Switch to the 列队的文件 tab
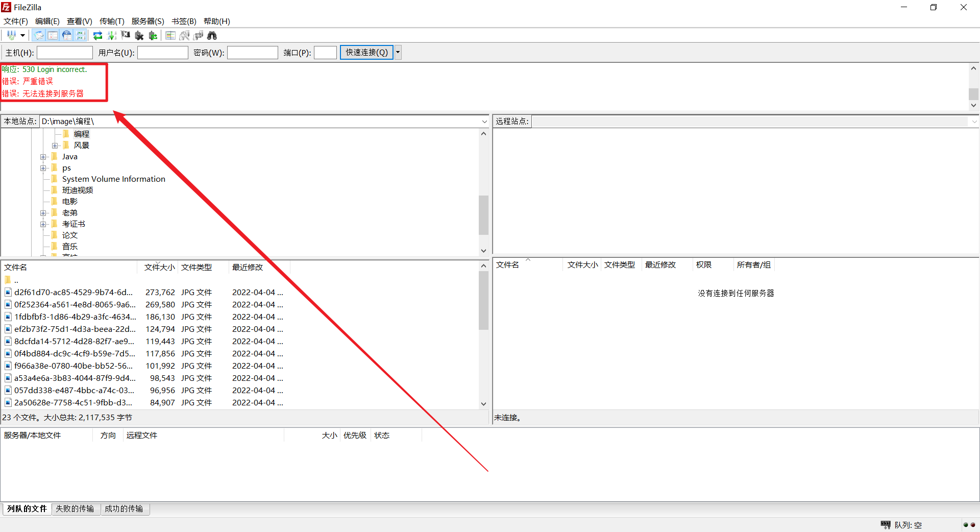Screen dimensions: 980x532 pyautogui.click(x=27, y=509)
